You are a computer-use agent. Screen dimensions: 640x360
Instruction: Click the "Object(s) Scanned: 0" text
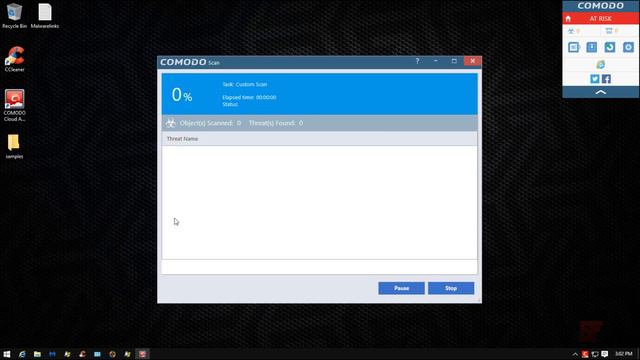210,123
